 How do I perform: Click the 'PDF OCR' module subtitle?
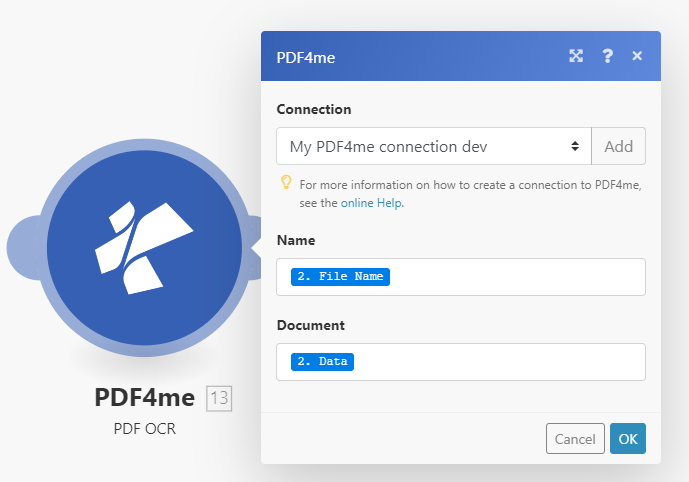[x=145, y=429]
